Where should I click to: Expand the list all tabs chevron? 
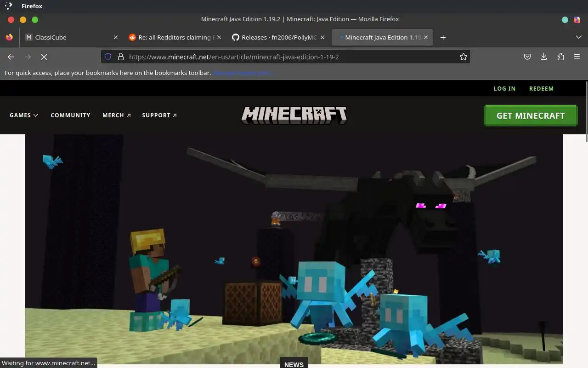579,37
